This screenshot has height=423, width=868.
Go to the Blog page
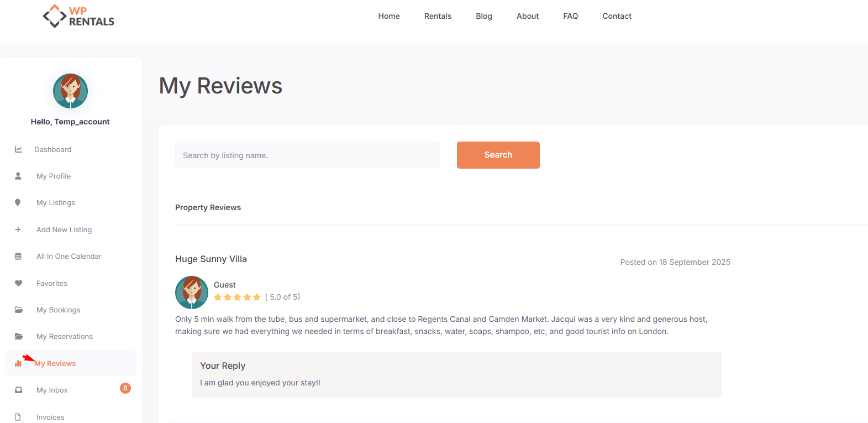coord(483,16)
